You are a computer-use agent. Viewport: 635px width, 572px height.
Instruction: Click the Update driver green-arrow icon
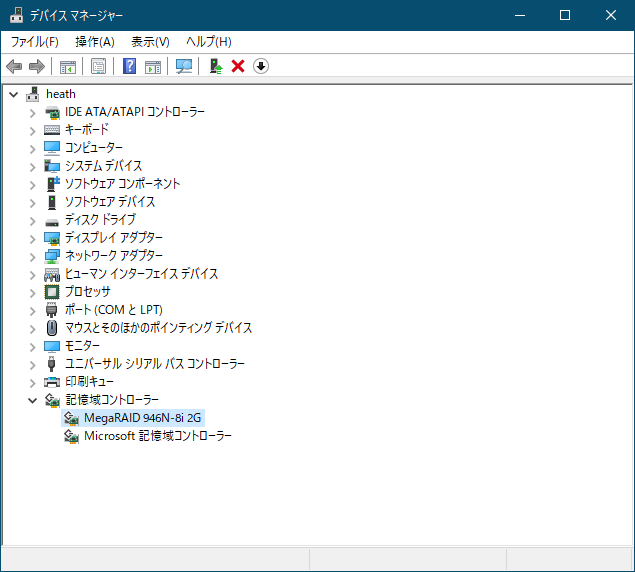215,66
